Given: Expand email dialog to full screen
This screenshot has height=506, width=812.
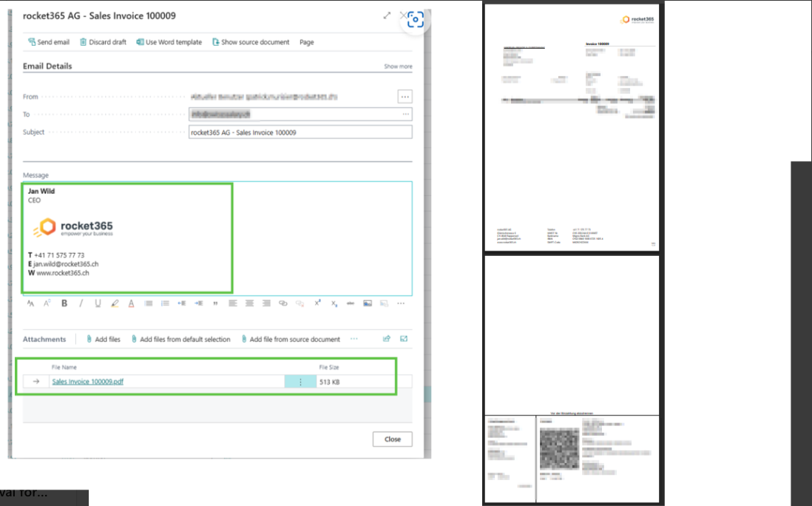Looking at the screenshot, I should (387, 16).
